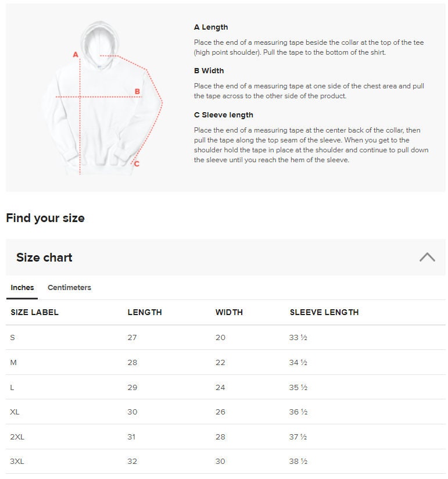Click the LENGTH column header
448x479 pixels.
click(145, 312)
